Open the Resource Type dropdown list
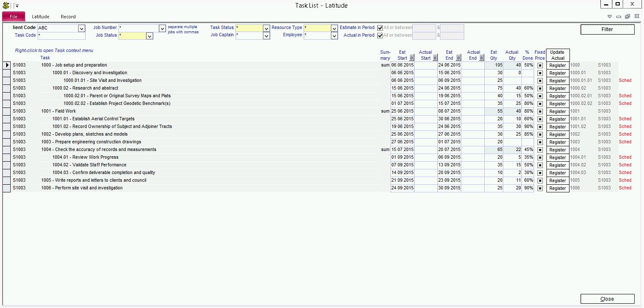The height and width of the screenshot is (308, 644). [334, 28]
